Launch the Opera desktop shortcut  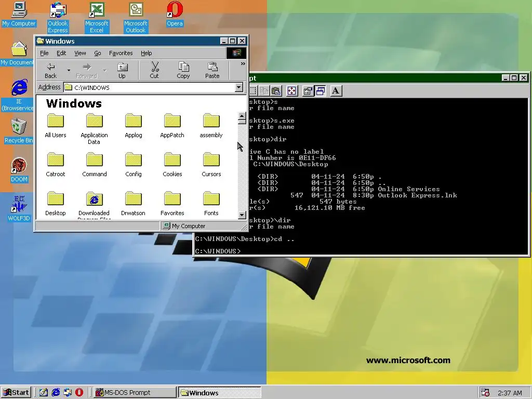point(175,14)
